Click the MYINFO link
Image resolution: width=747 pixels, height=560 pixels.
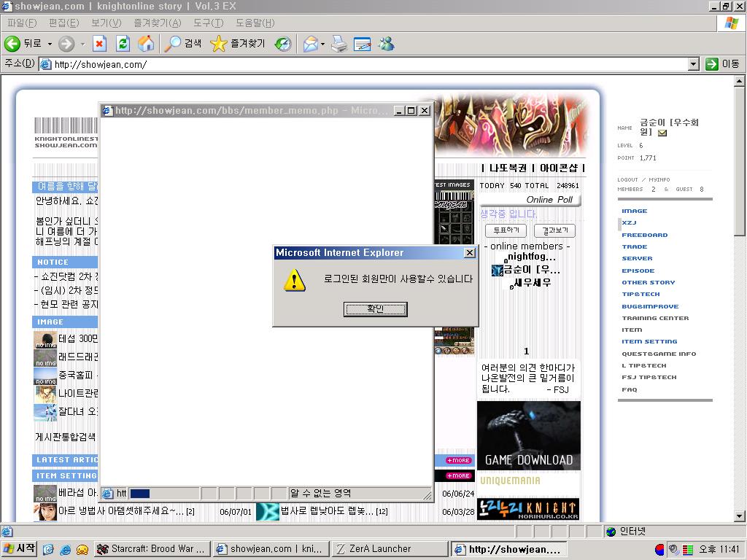(x=659, y=179)
